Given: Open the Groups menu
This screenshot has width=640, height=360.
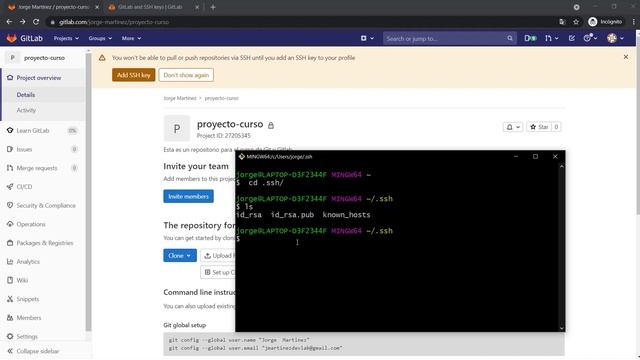Looking at the screenshot, I should pyautogui.click(x=100, y=38).
